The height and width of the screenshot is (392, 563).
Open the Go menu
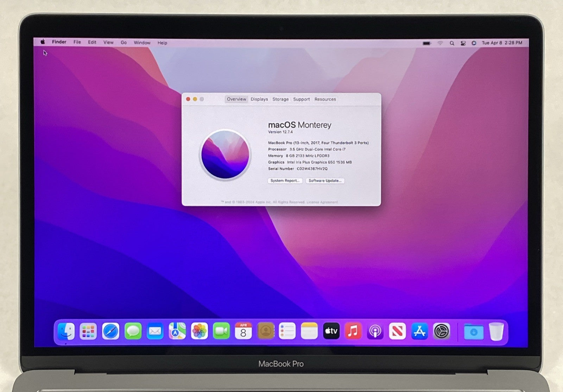click(124, 43)
